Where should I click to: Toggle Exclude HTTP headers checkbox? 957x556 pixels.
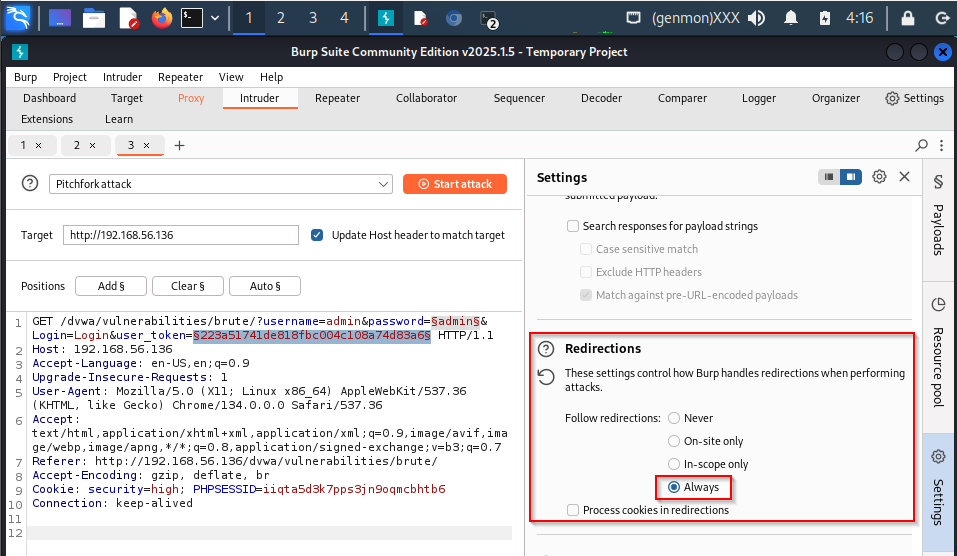coord(585,272)
